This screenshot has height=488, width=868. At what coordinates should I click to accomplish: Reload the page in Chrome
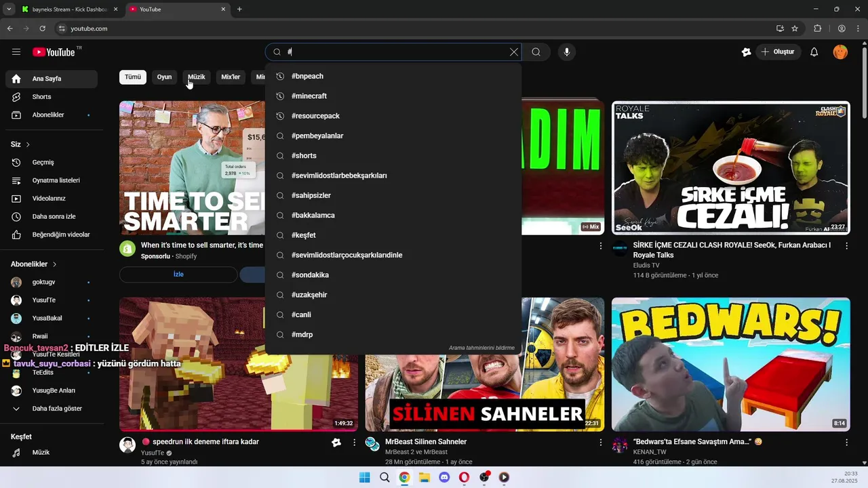click(42, 28)
